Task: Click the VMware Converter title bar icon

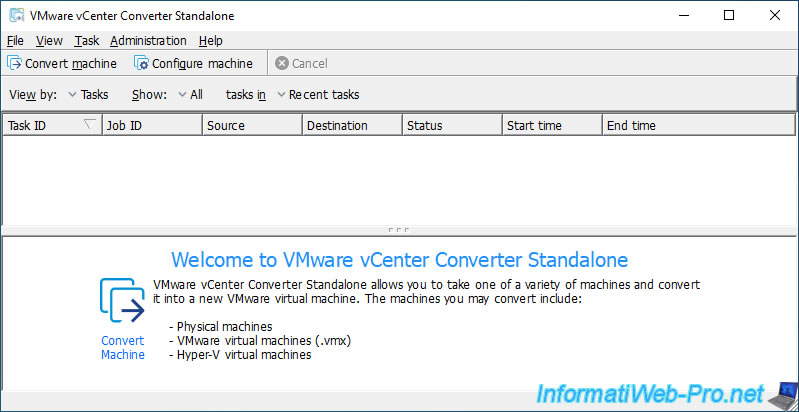Action: coord(16,16)
